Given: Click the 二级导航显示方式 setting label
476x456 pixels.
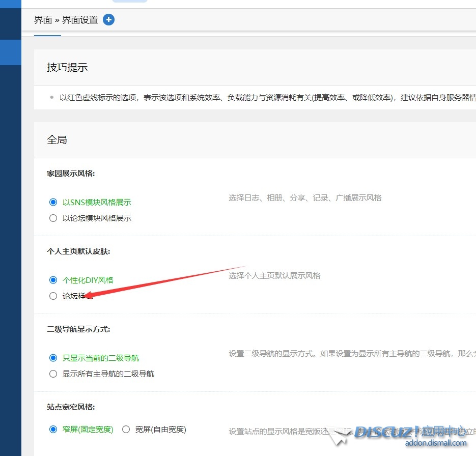Looking at the screenshot, I should (78, 329).
